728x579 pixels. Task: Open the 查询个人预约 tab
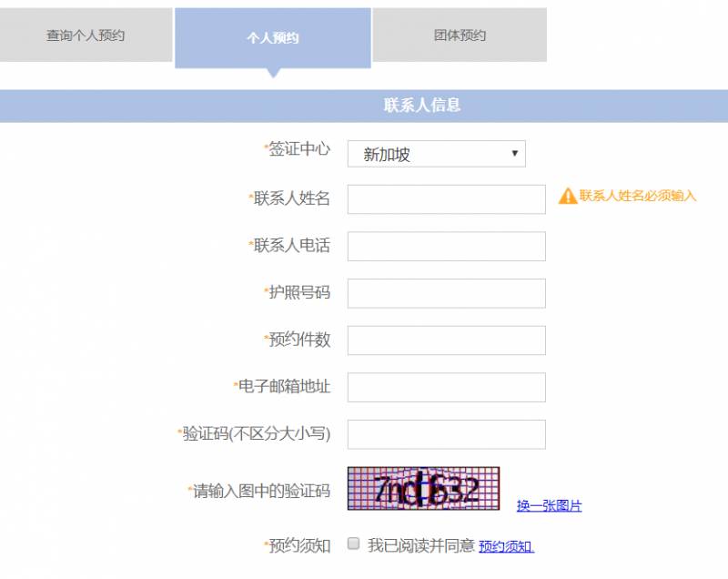[x=86, y=36]
